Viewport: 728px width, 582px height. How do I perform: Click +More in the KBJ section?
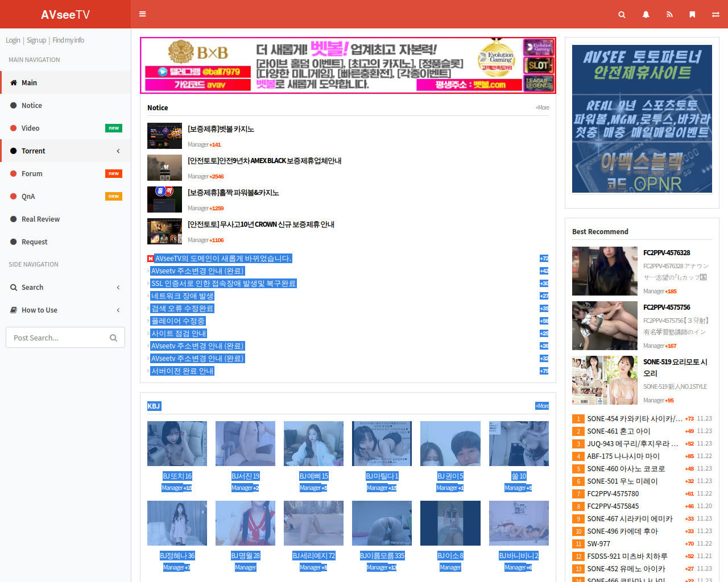click(542, 406)
